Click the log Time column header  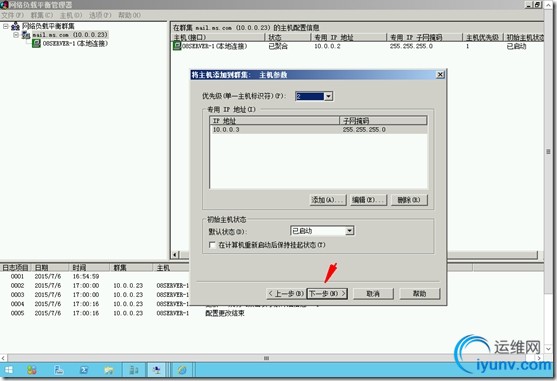89,268
